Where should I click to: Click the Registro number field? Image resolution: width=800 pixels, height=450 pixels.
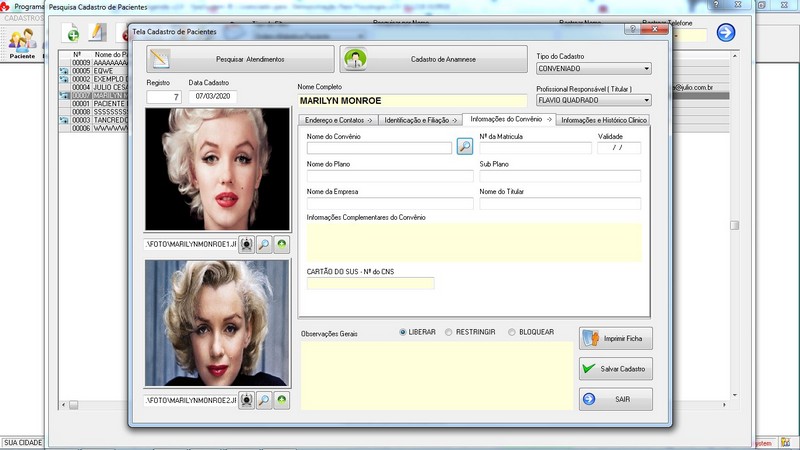point(164,96)
